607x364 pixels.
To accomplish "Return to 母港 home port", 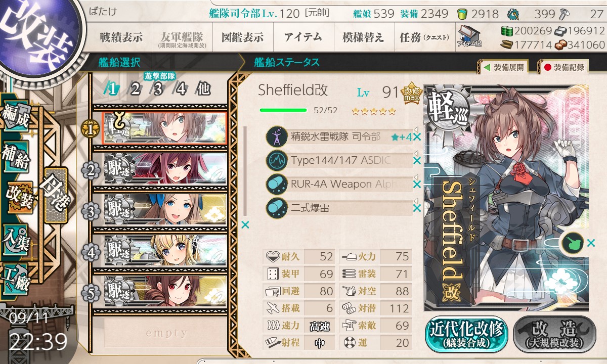I will click(55, 196).
